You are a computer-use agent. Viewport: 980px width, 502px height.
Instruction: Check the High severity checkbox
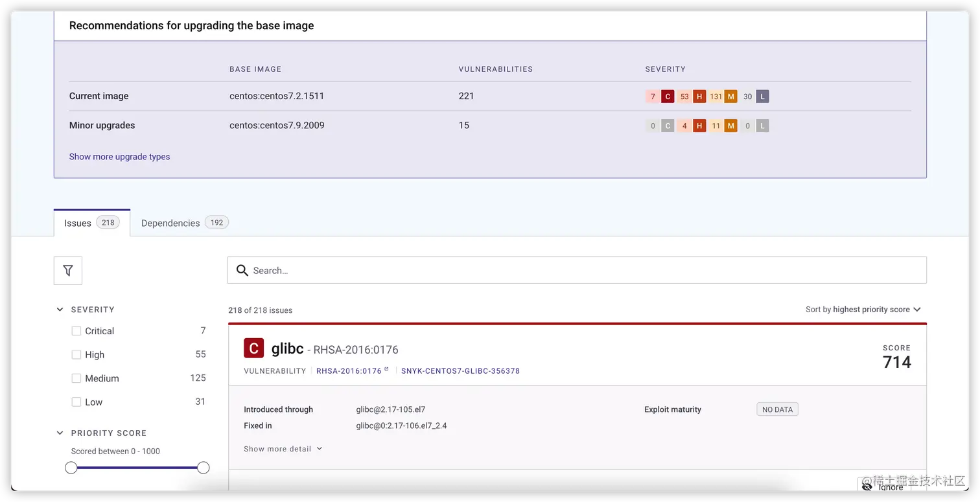coord(76,354)
